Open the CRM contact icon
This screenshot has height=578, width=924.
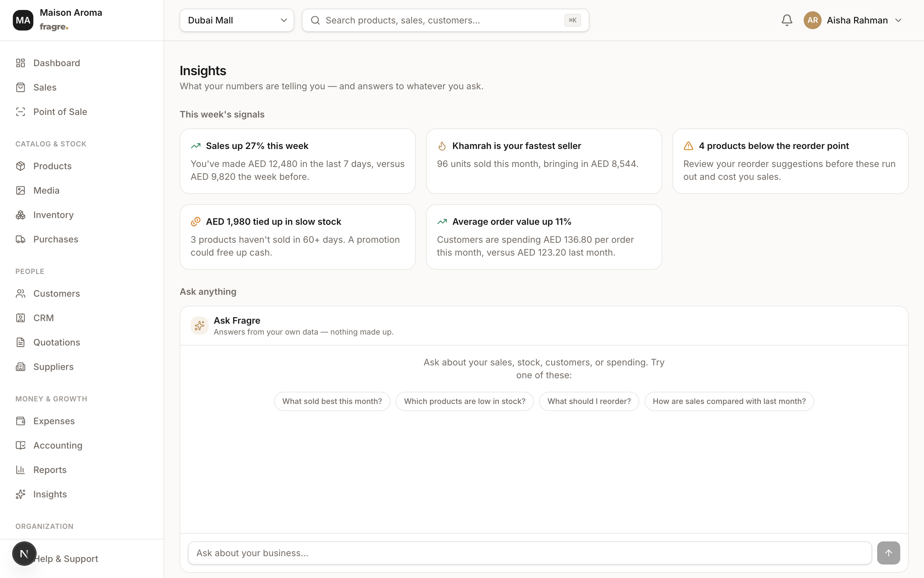click(x=21, y=318)
